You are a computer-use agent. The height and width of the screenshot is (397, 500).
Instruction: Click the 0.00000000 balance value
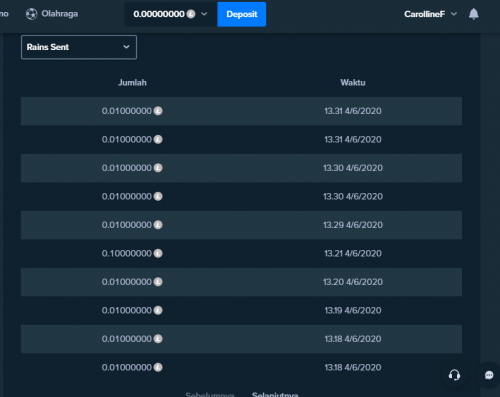click(x=159, y=14)
